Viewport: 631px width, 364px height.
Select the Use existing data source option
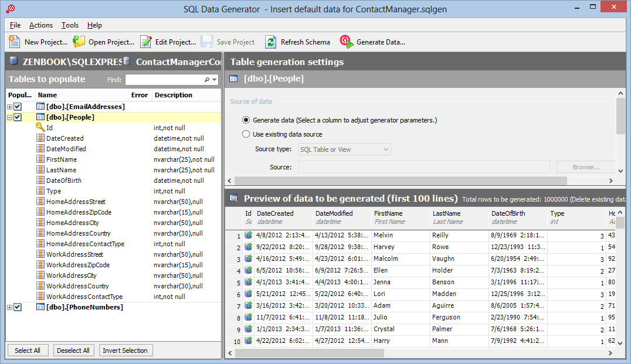[x=246, y=134]
